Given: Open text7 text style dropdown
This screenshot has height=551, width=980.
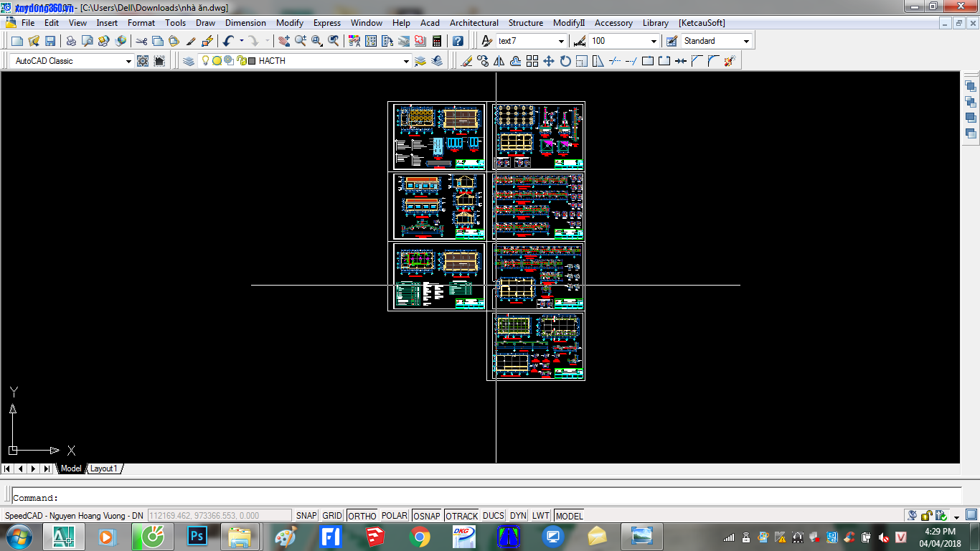Looking at the screenshot, I should [561, 41].
